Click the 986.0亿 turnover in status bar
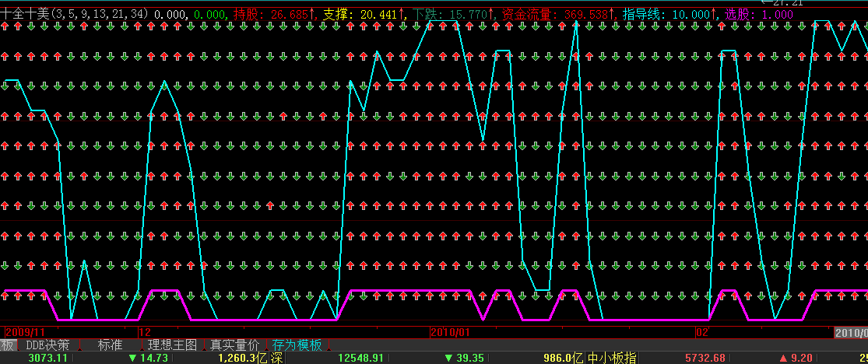Viewport: 868px width, 364px height. (564, 358)
